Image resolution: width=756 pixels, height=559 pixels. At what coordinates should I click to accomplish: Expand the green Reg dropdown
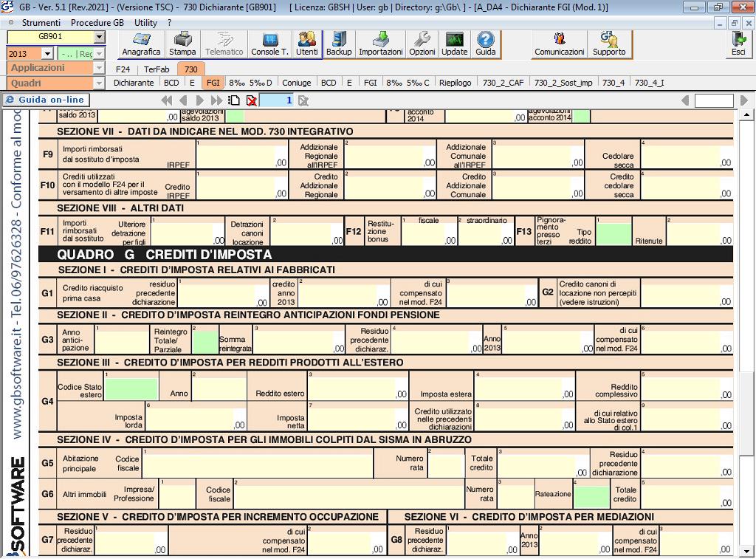pyautogui.click(x=100, y=53)
